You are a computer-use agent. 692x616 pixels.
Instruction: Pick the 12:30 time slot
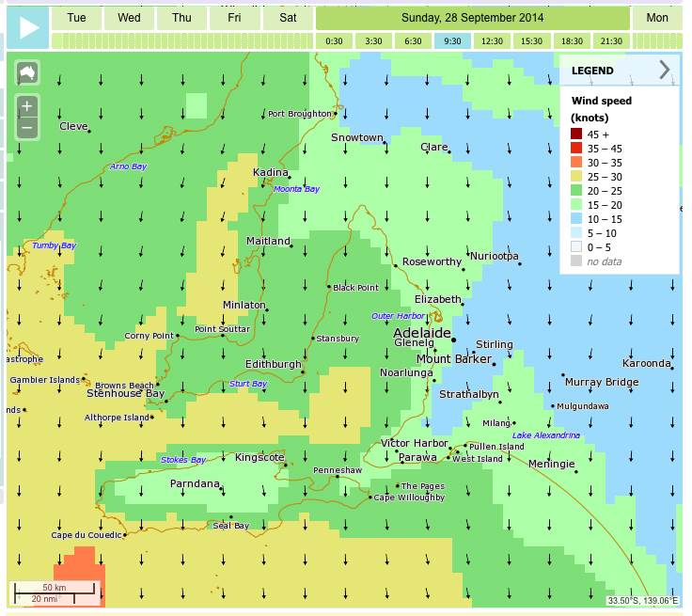point(492,41)
